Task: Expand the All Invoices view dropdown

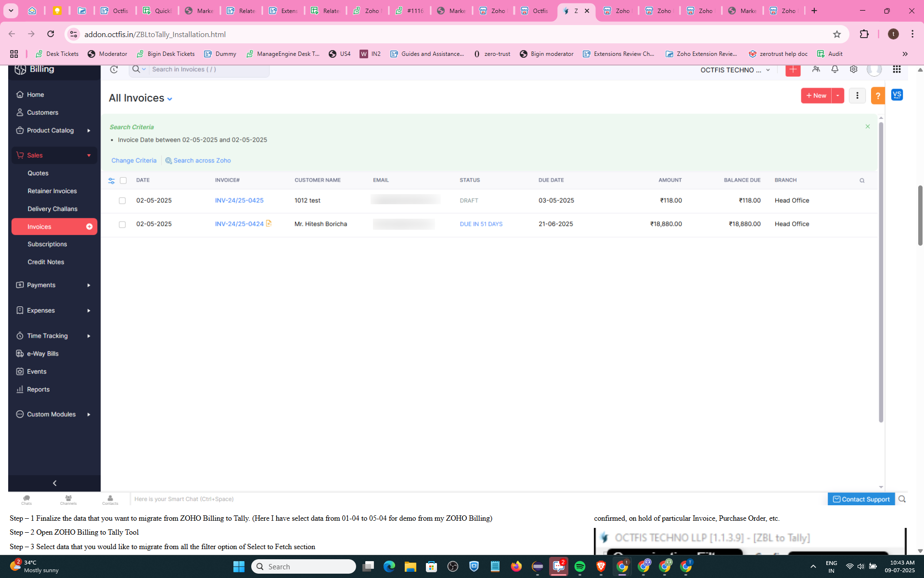Action: 169,99
